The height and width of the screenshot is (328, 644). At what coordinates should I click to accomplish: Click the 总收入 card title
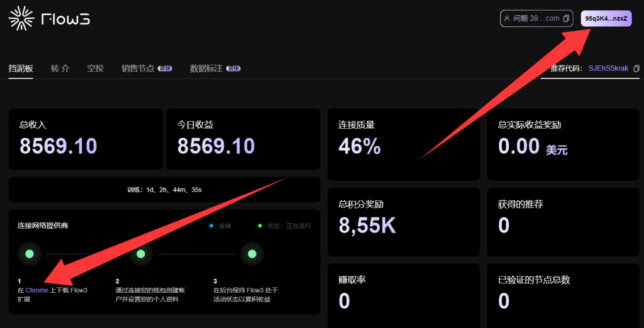click(33, 125)
